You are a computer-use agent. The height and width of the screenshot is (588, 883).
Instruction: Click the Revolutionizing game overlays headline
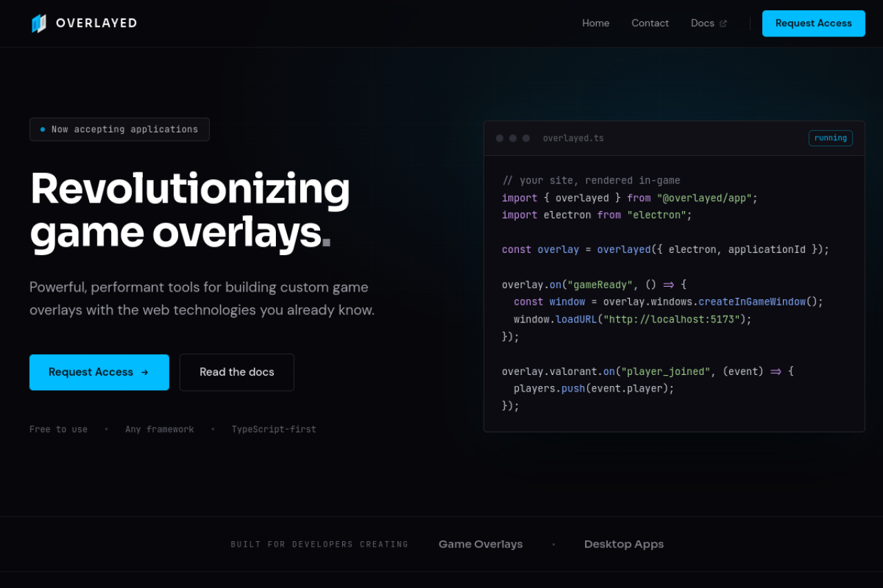[x=190, y=210]
